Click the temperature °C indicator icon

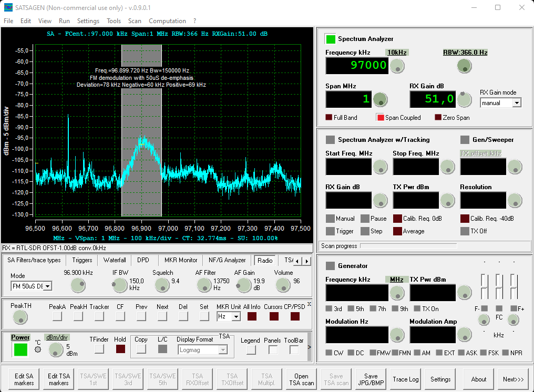click(38, 349)
